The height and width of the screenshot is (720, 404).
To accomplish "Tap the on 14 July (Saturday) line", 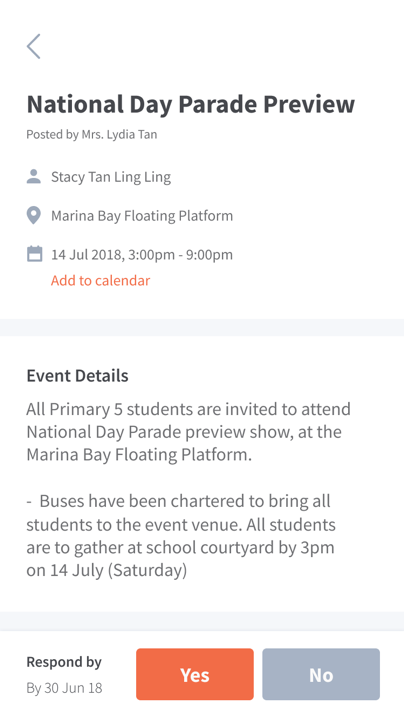I will pos(107,570).
